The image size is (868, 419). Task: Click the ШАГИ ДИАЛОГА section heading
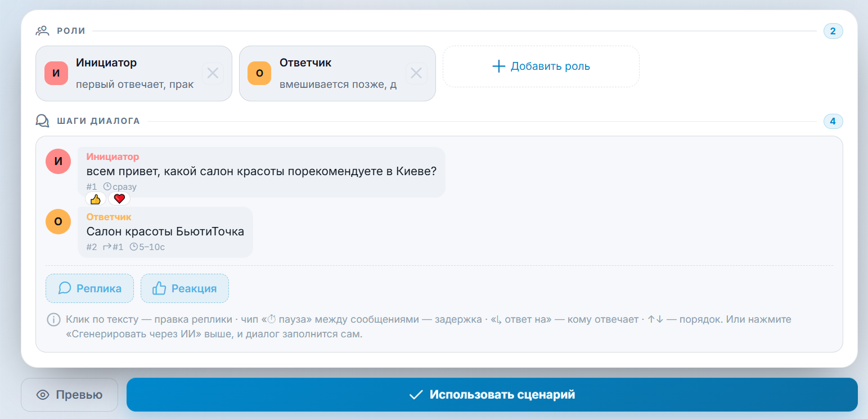click(x=98, y=121)
